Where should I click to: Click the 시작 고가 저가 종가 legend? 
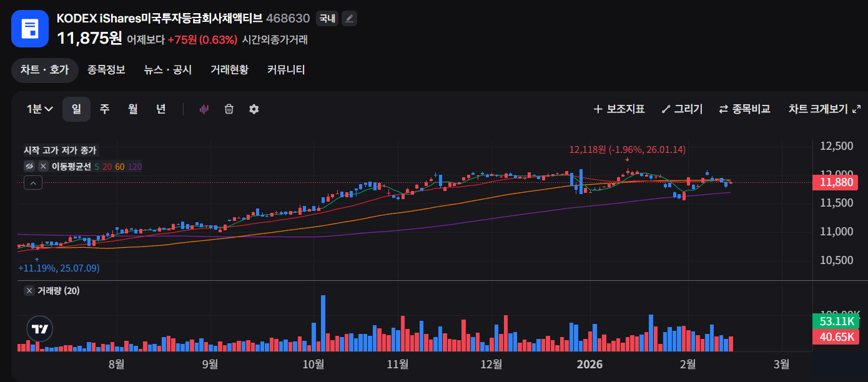click(x=60, y=150)
